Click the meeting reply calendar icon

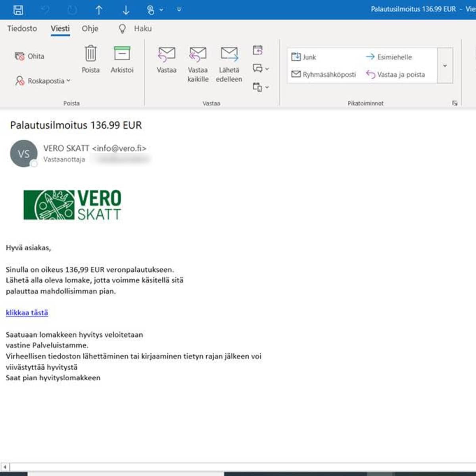point(258,50)
